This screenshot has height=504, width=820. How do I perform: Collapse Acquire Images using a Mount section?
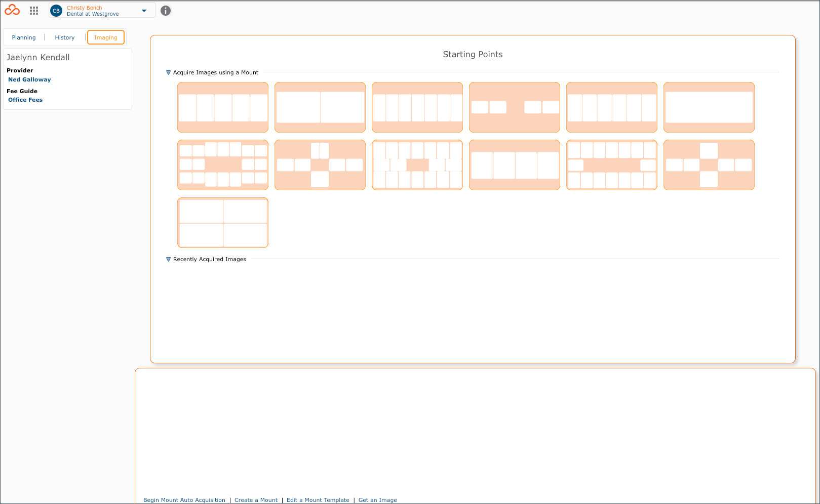(x=169, y=72)
